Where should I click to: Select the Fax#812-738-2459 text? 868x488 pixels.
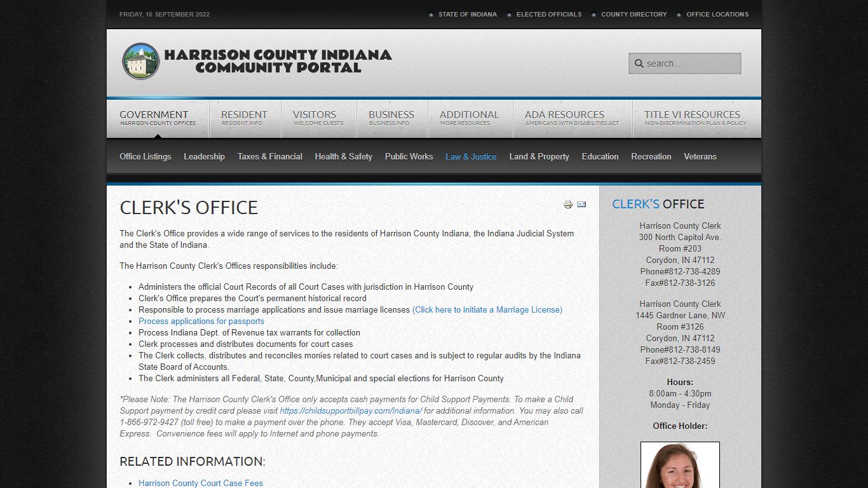(x=680, y=362)
